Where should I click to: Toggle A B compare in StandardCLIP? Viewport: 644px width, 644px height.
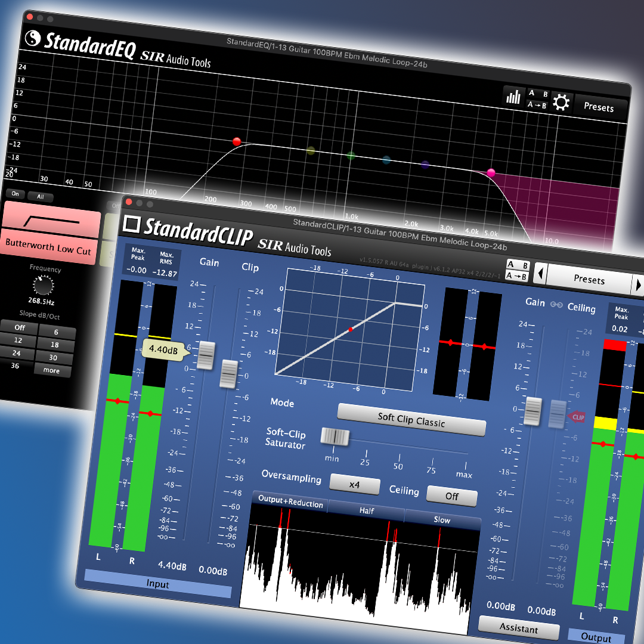[x=518, y=265]
